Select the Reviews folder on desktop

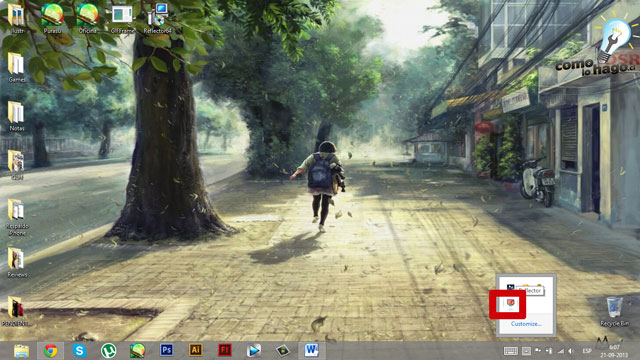point(16,263)
